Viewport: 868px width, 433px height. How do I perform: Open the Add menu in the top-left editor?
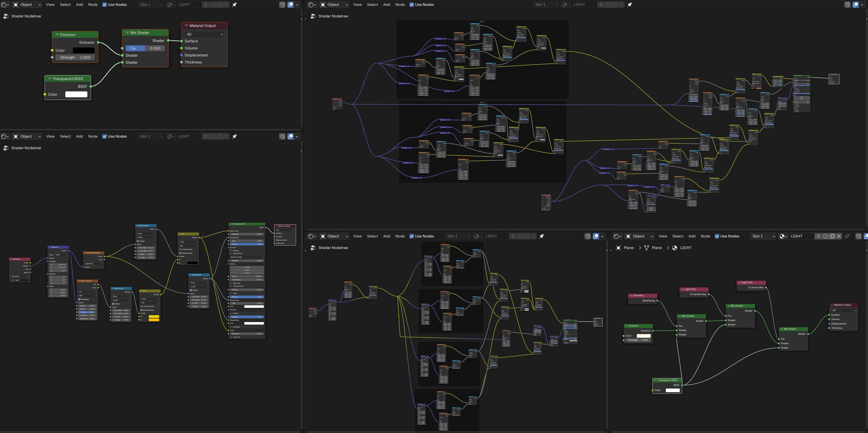point(80,5)
